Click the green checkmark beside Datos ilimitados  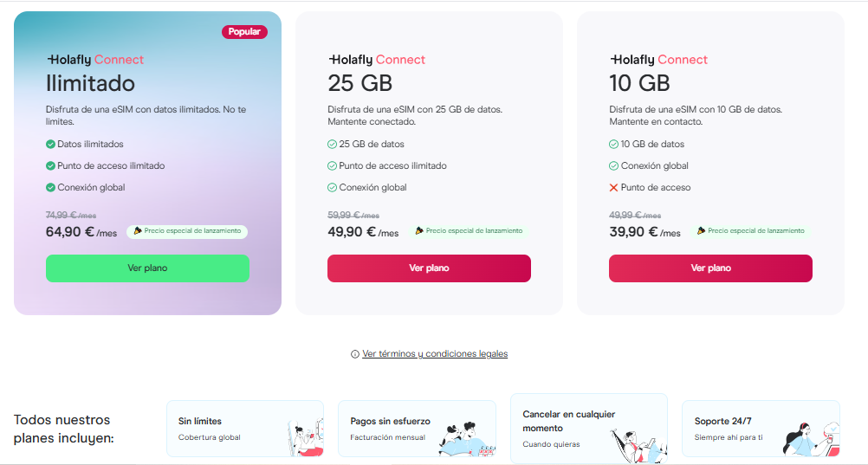(50, 145)
